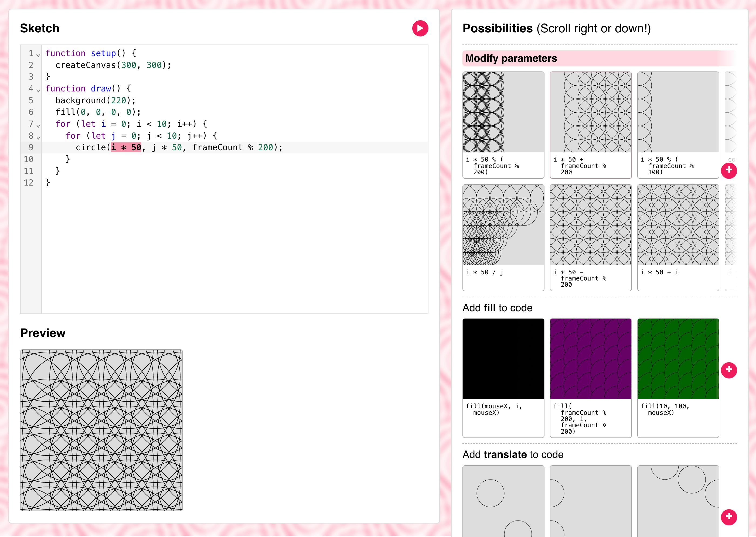Apply the black fill(mouseX, i, mouseX) option

click(503, 378)
